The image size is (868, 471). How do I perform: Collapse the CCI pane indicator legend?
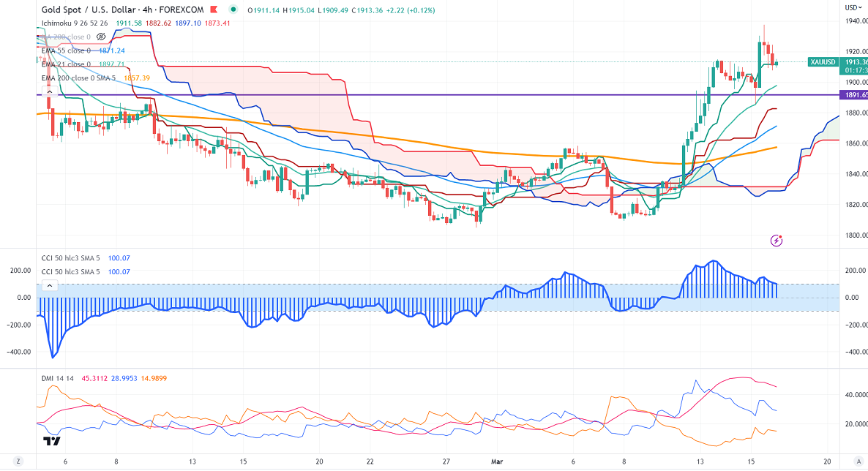[48, 285]
